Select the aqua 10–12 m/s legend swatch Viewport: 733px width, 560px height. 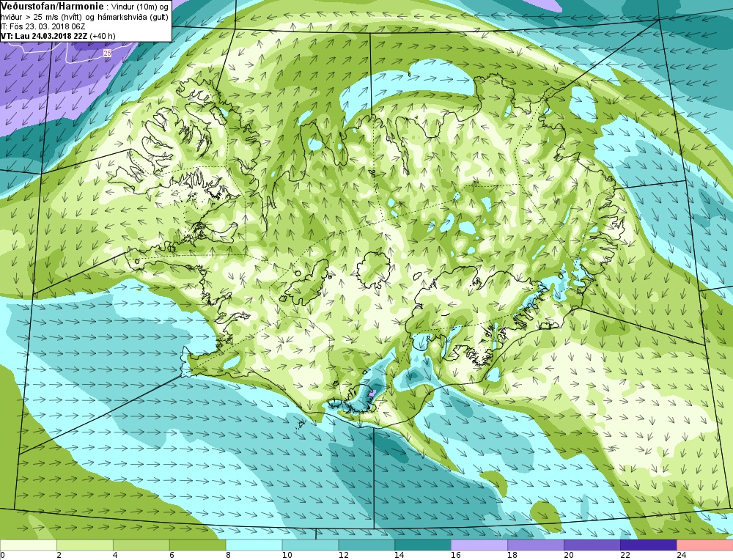(310, 545)
